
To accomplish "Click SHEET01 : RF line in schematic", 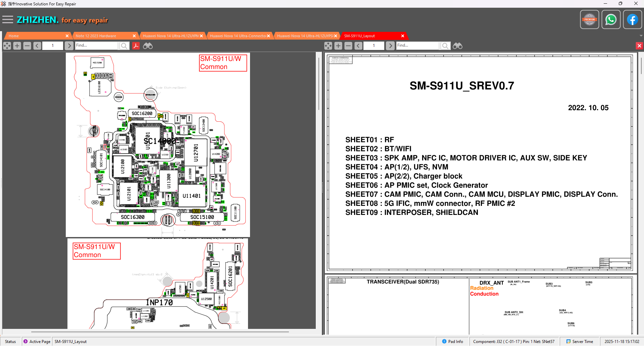I will [369, 140].
